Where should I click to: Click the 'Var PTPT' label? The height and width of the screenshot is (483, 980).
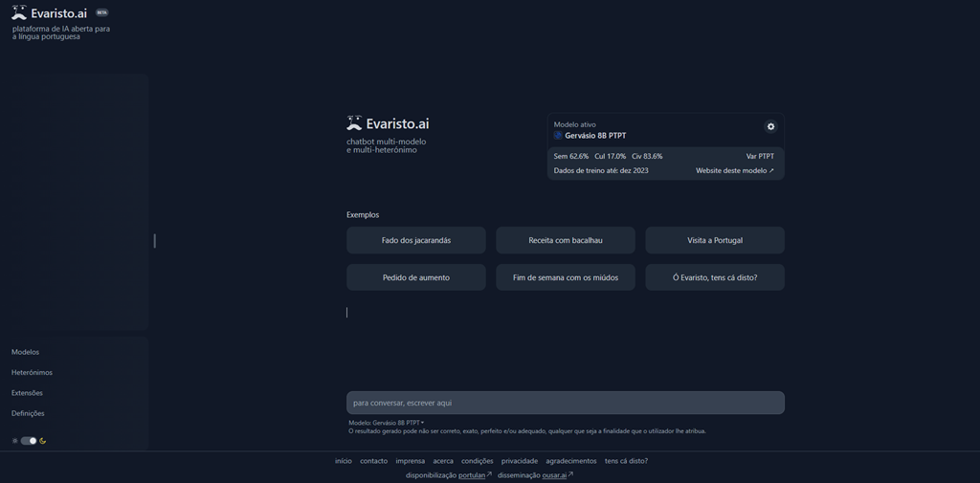click(760, 156)
